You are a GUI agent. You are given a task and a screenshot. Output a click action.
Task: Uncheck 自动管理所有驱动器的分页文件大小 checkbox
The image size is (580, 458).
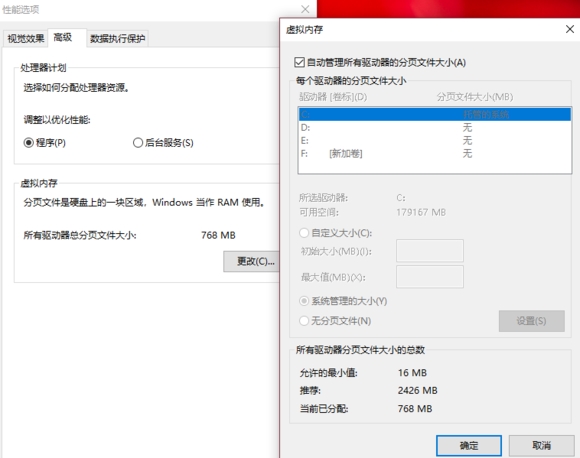coord(299,62)
